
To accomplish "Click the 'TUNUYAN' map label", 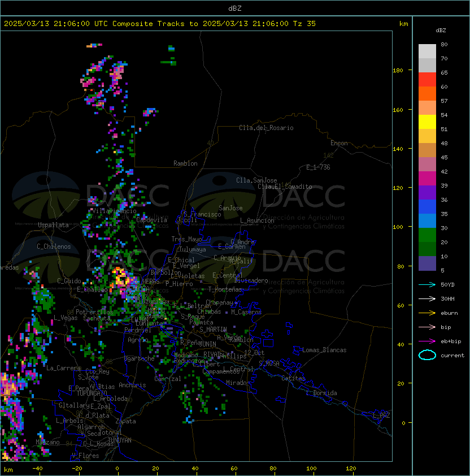I will coord(120,440).
